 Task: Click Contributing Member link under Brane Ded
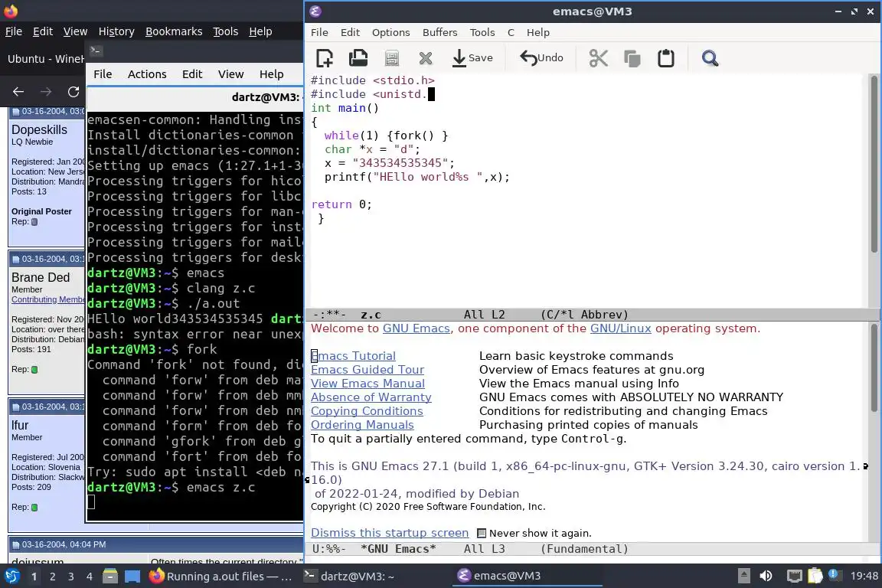pyautogui.click(x=48, y=300)
